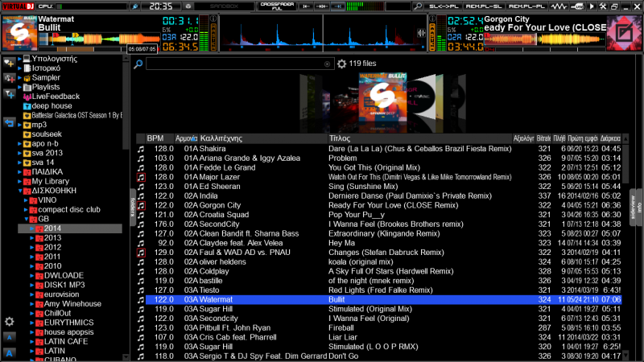
Task: Click the blue back arrow sidebar icon
Action: 9,122
